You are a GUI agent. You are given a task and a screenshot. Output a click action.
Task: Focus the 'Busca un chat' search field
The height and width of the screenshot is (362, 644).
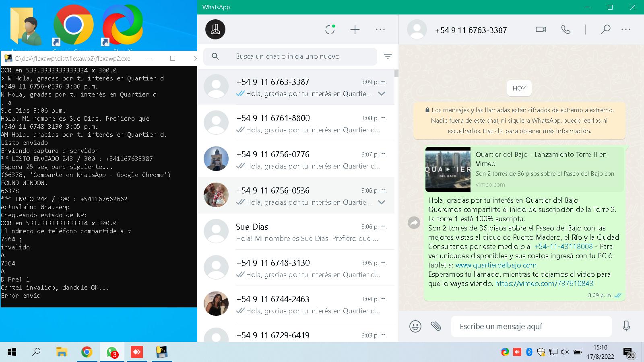(290, 57)
